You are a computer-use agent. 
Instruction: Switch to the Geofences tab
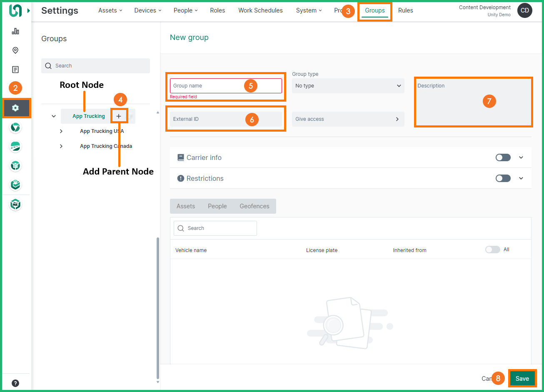[254, 206]
